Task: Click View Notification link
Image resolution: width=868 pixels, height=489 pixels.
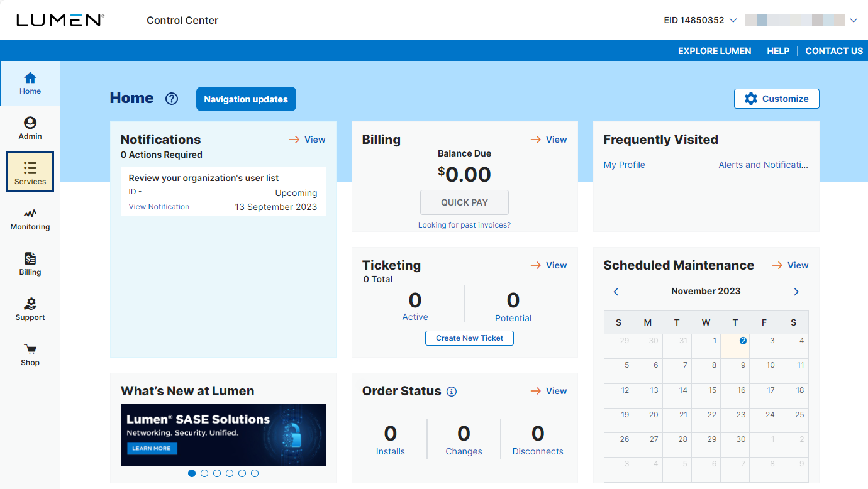Action: point(159,207)
